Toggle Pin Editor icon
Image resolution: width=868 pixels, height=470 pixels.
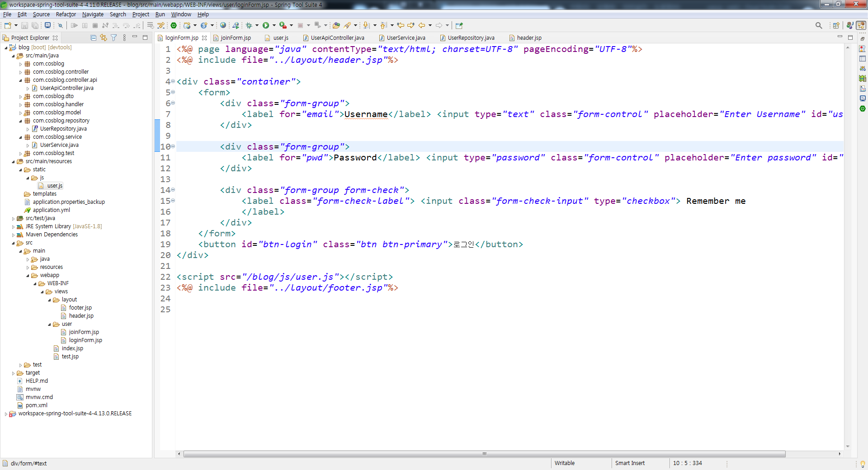(x=459, y=25)
